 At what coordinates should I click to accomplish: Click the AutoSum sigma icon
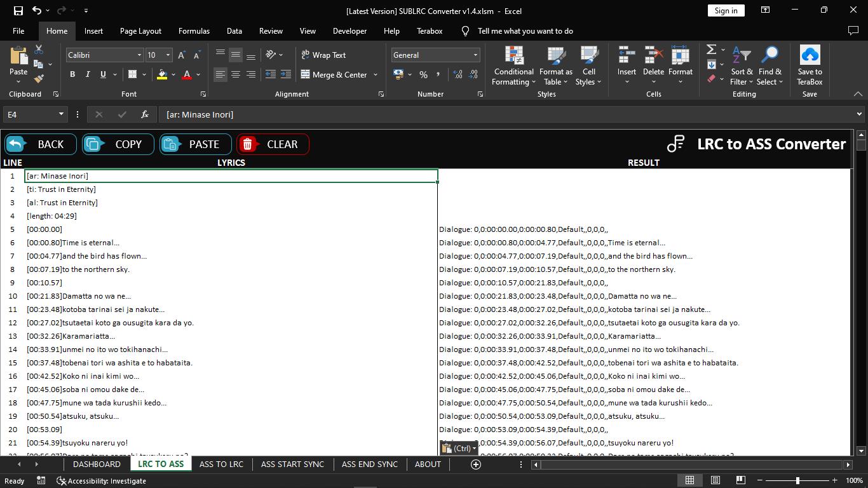coord(711,50)
